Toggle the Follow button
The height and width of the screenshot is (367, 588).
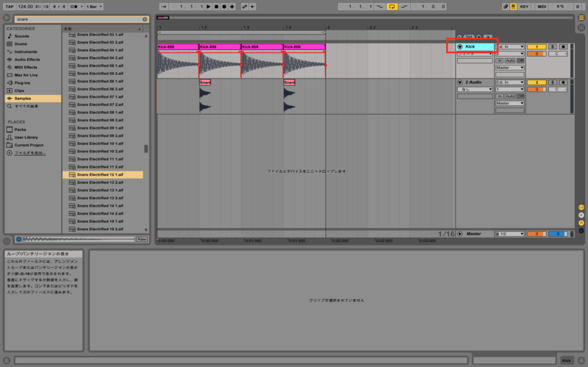[x=164, y=7]
